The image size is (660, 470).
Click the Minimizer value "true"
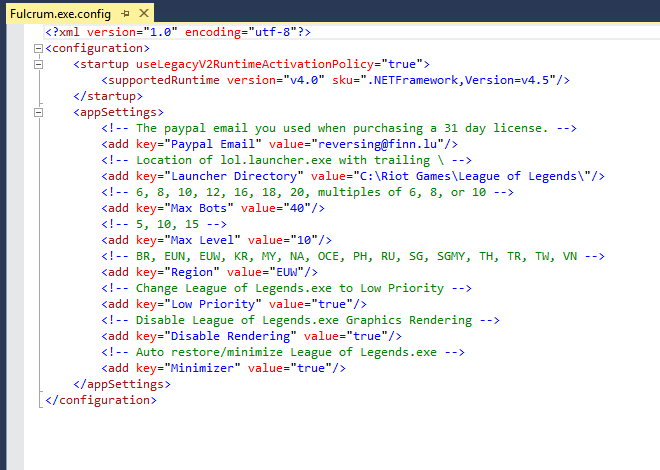tap(311, 368)
